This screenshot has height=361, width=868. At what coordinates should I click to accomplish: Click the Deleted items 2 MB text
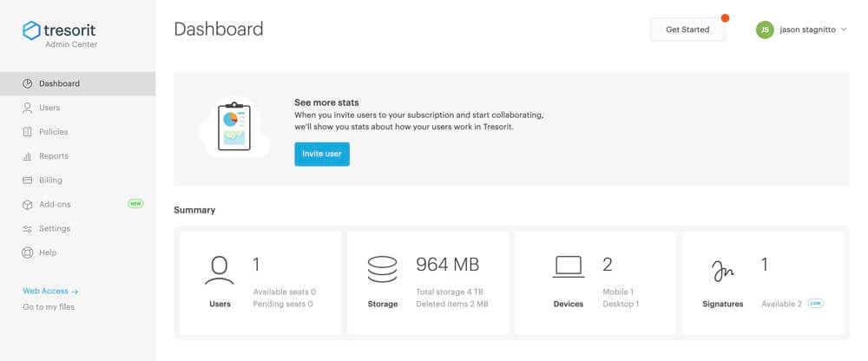coord(452,304)
